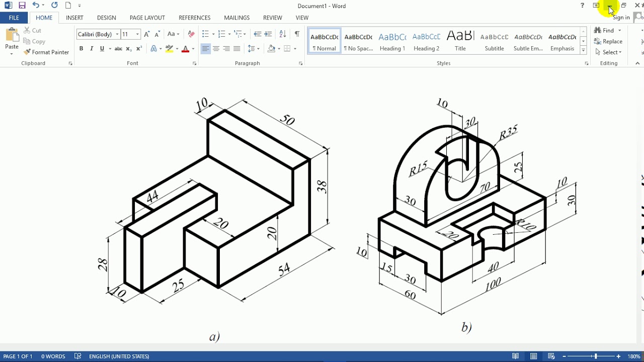Expand the Styles gallery more arrow
This screenshot has width=644, height=362.
pos(584,51)
